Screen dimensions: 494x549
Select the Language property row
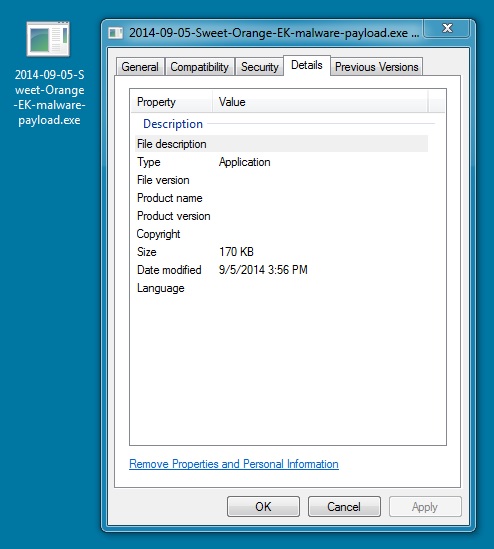tap(281, 288)
